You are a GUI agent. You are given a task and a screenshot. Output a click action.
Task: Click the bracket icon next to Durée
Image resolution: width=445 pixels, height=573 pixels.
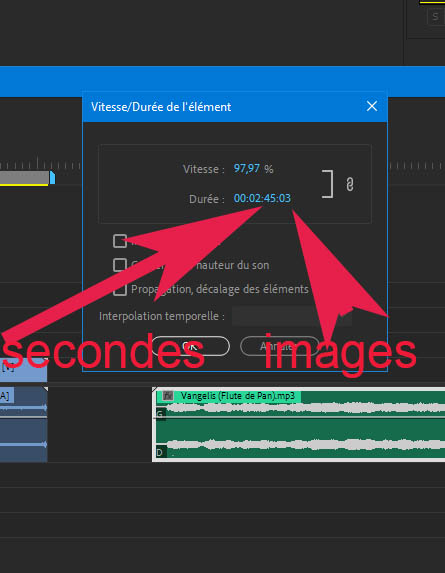(x=328, y=184)
